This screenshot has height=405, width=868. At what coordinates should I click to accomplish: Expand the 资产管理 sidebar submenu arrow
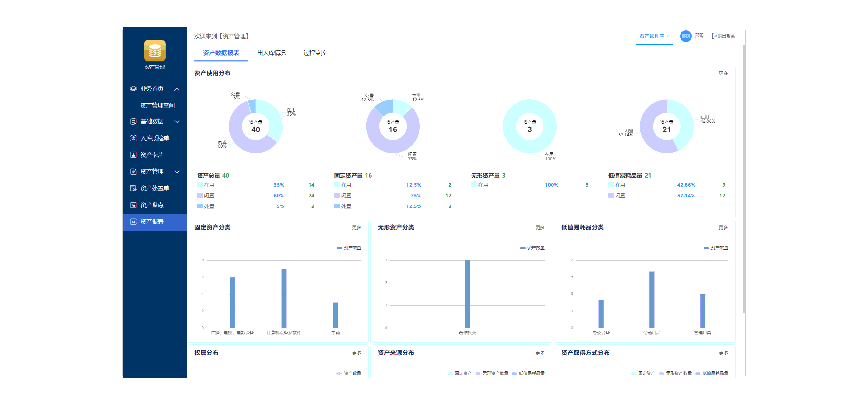click(x=177, y=171)
